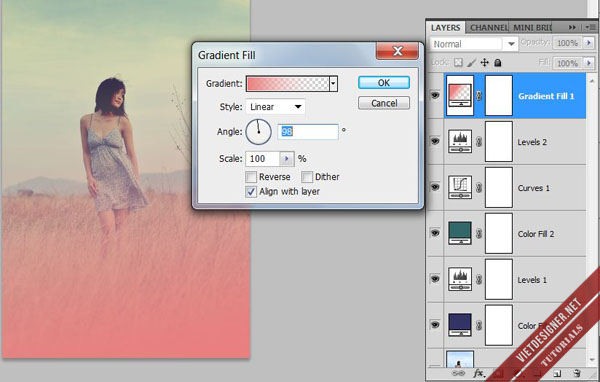Click the gradient preview bar to edit
Screen dimensions: 600x382
click(287, 83)
